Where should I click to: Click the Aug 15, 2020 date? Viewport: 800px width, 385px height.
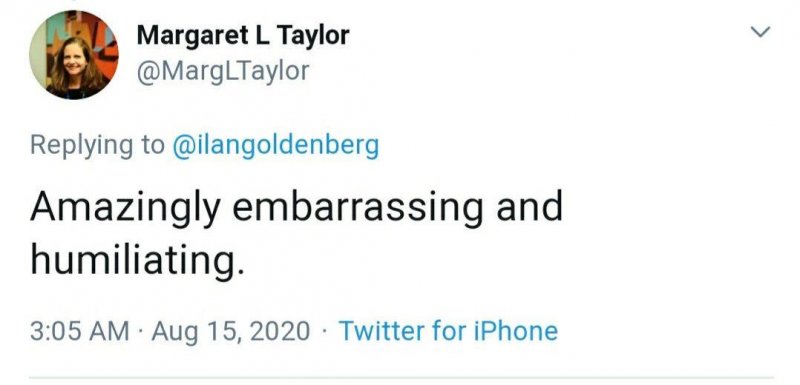click(x=231, y=331)
